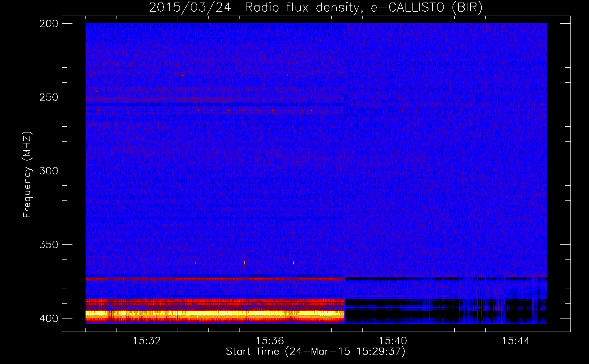Click the Frequency (MHZ) axis label
Viewport: 589px width, 364px height.
(27, 174)
